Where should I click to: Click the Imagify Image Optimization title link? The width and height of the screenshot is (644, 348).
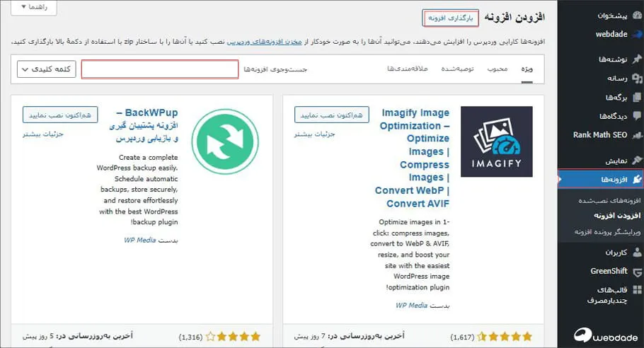pyautogui.click(x=413, y=158)
